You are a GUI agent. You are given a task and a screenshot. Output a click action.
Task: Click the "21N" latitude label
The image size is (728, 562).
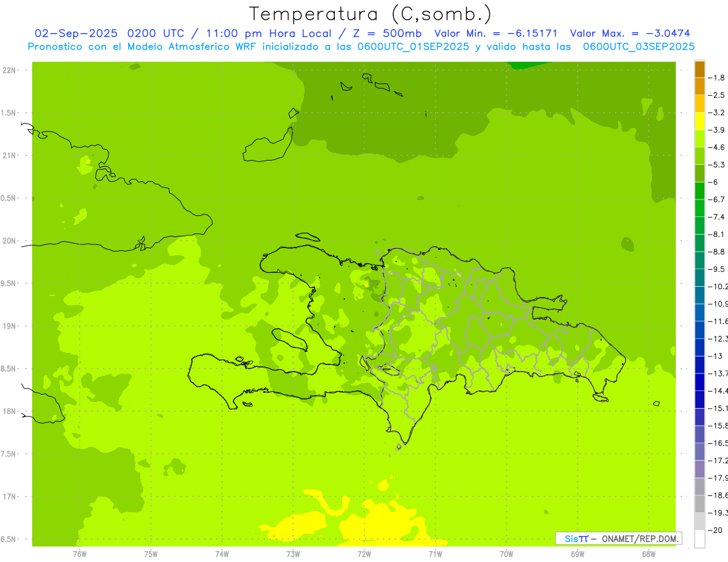tap(10, 155)
